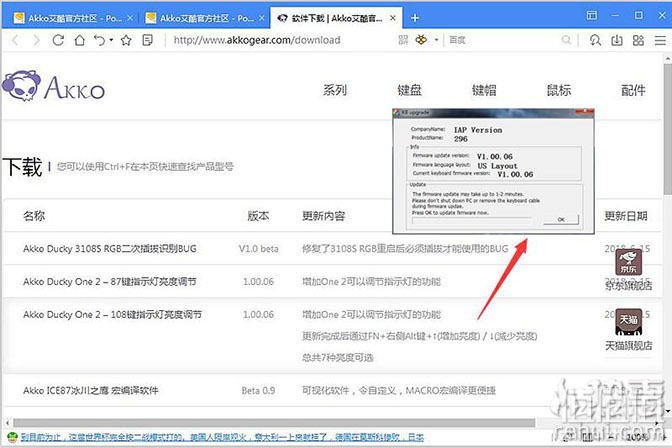
Task: Go forward with the forward arrow
Action: click(x=36, y=40)
